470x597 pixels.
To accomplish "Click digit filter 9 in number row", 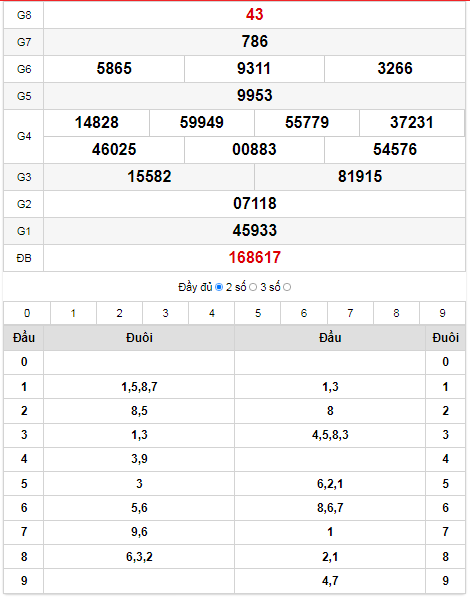I will [x=442, y=313].
